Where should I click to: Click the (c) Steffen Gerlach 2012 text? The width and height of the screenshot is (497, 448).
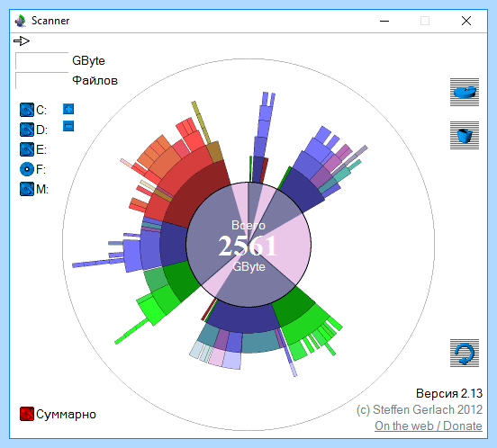(x=419, y=409)
